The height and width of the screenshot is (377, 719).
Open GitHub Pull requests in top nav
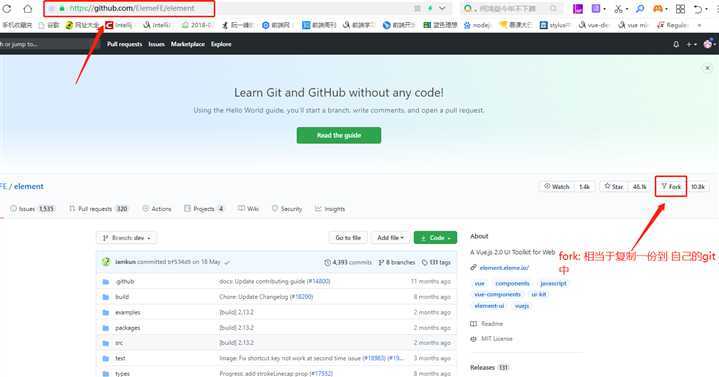point(125,44)
